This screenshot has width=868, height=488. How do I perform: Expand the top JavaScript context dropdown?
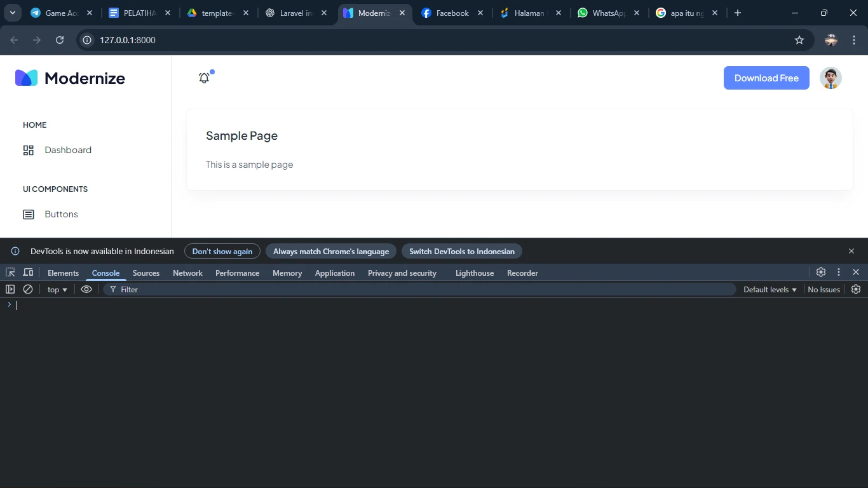[x=57, y=290]
